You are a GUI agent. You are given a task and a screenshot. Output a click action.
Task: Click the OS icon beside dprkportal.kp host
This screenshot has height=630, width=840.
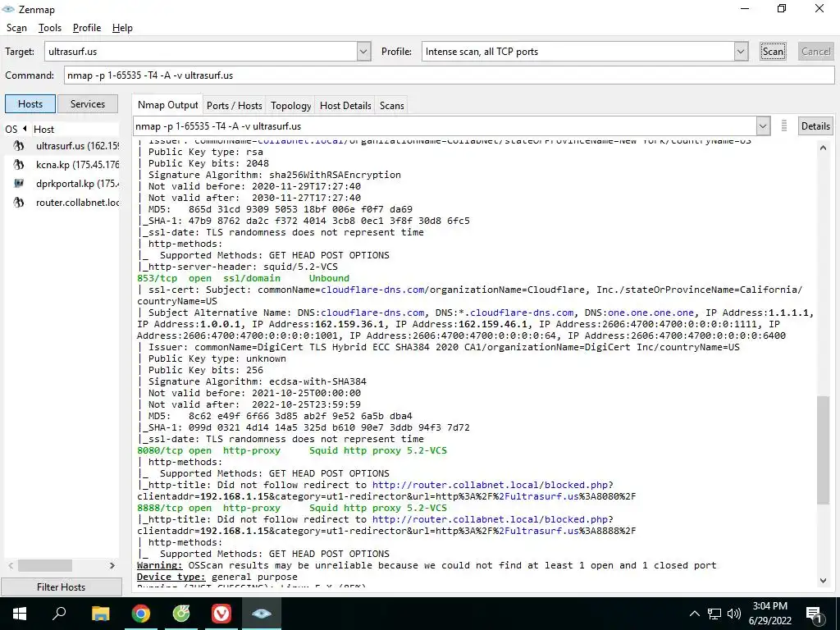(19, 183)
